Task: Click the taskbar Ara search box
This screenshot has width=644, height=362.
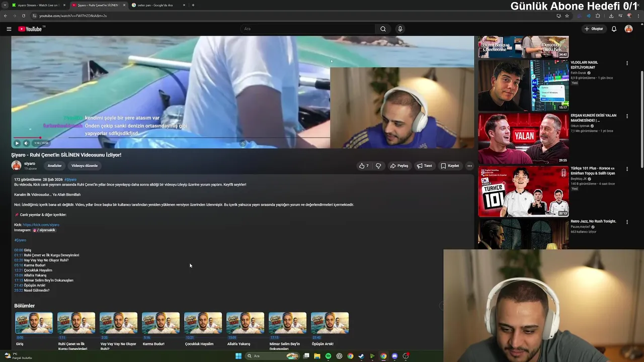Action: [272, 356]
